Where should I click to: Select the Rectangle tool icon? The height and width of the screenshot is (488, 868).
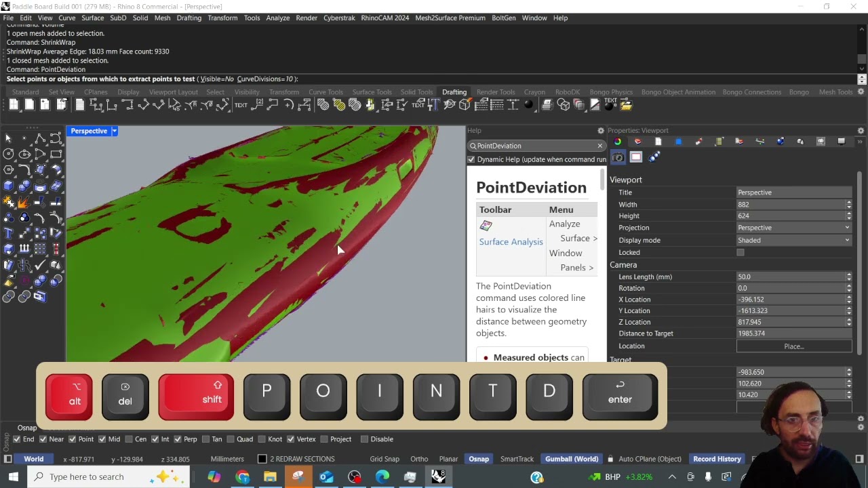click(56, 155)
